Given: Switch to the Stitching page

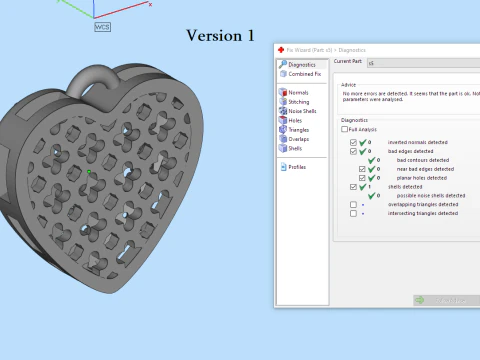Looking at the screenshot, I should pos(299,102).
